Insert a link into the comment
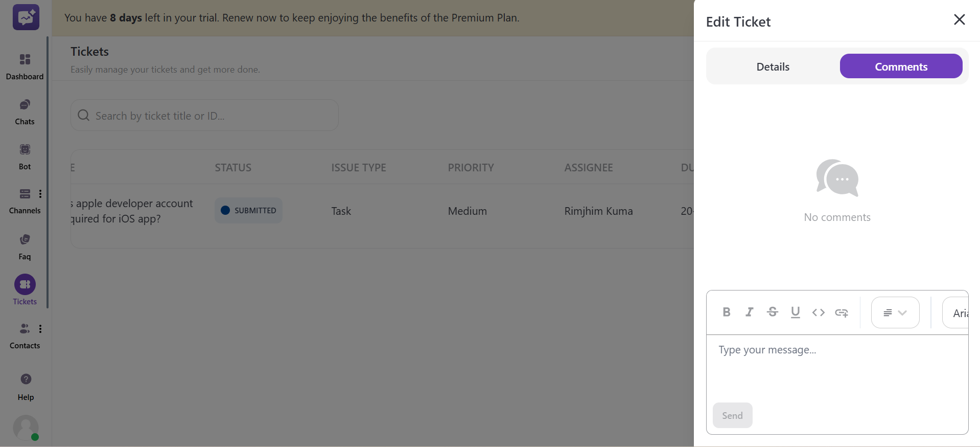Screen dimensions: 980x447 click(x=841, y=312)
